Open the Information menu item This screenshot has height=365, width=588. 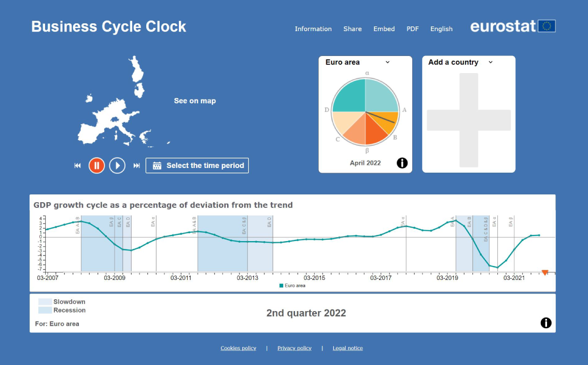point(313,29)
